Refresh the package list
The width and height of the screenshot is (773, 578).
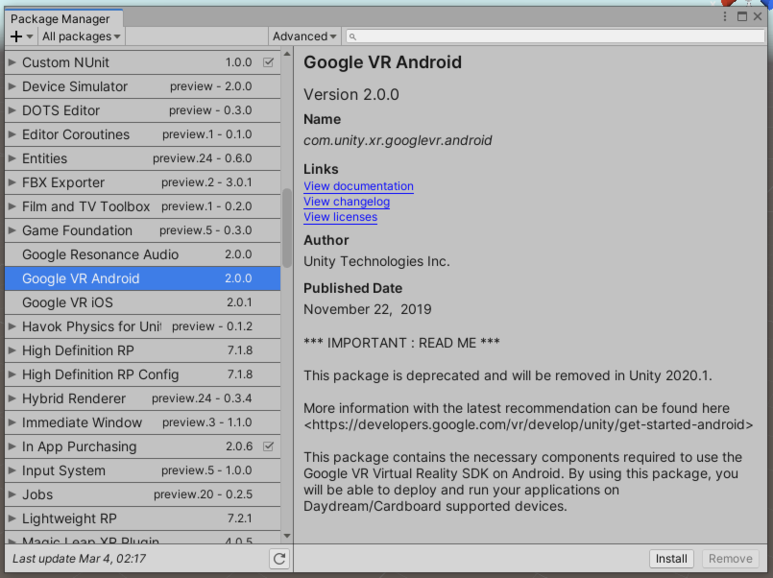pyautogui.click(x=279, y=559)
